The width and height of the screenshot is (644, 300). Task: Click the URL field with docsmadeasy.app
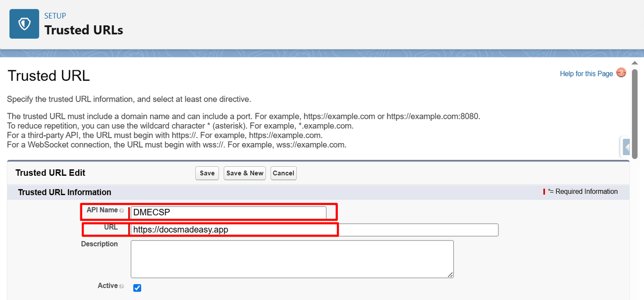[x=315, y=230]
